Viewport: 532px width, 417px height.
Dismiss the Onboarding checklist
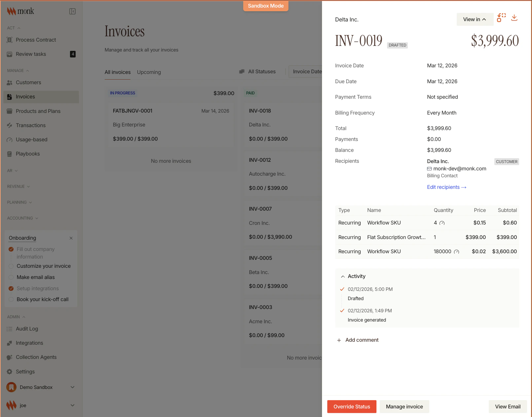tap(71, 238)
